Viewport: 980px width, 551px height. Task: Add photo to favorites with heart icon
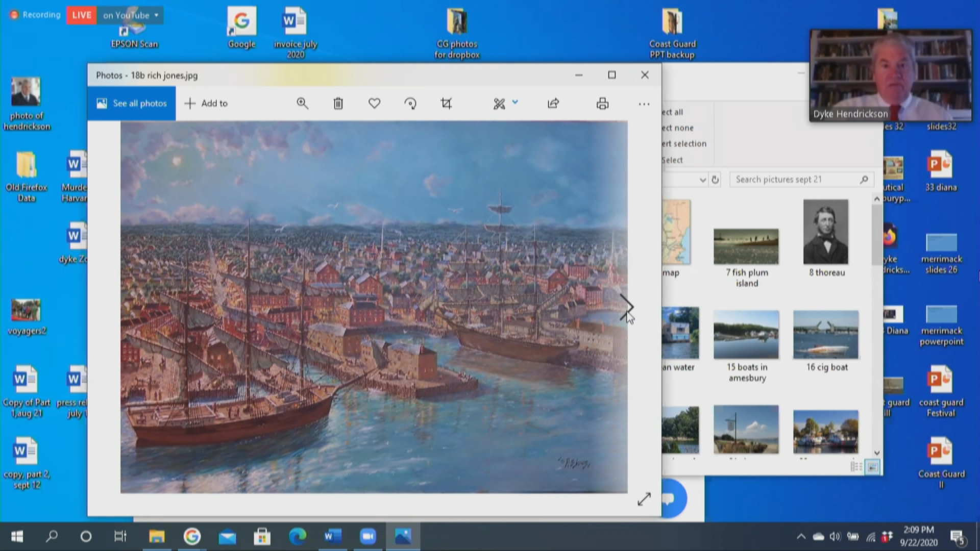pos(374,104)
